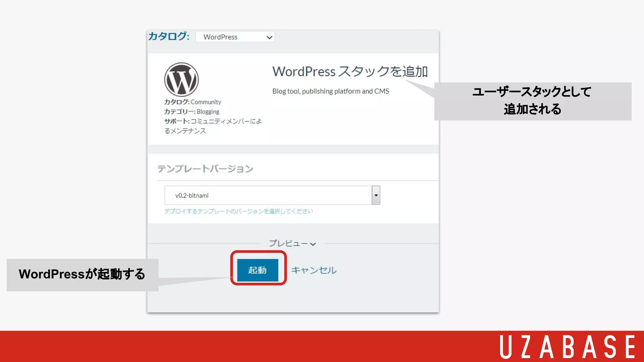Click the 'デプロイするテンプレートのバージョンを選択してください' hint text
The height and width of the screenshot is (362, 644).
click(x=239, y=211)
